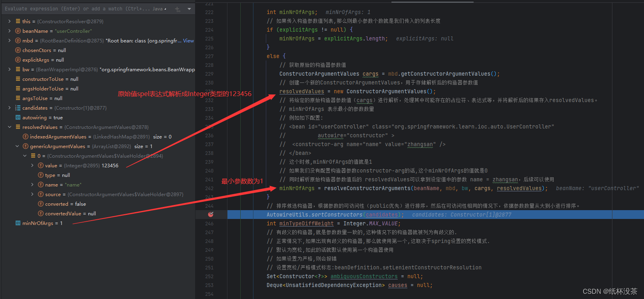Viewport: 644px width, 299px height.
Task: Expand the beanName variable node
Action: 10,31
